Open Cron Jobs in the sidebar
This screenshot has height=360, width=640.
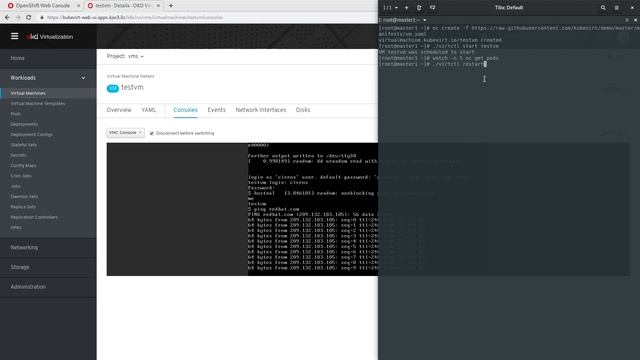(21, 176)
